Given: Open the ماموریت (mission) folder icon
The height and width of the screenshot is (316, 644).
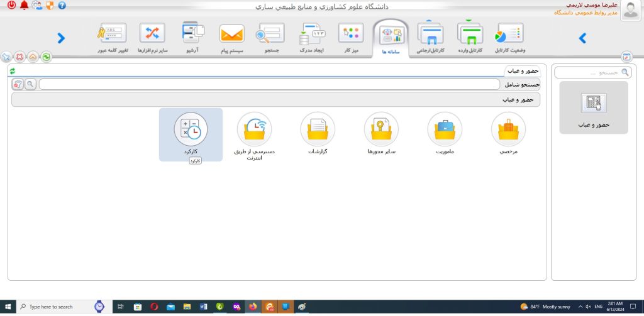Looking at the screenshot, I should [x=445, y=129].
